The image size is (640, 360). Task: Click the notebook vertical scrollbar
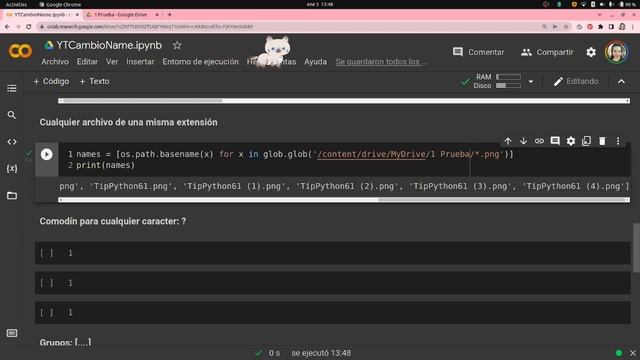pos(636,247)
